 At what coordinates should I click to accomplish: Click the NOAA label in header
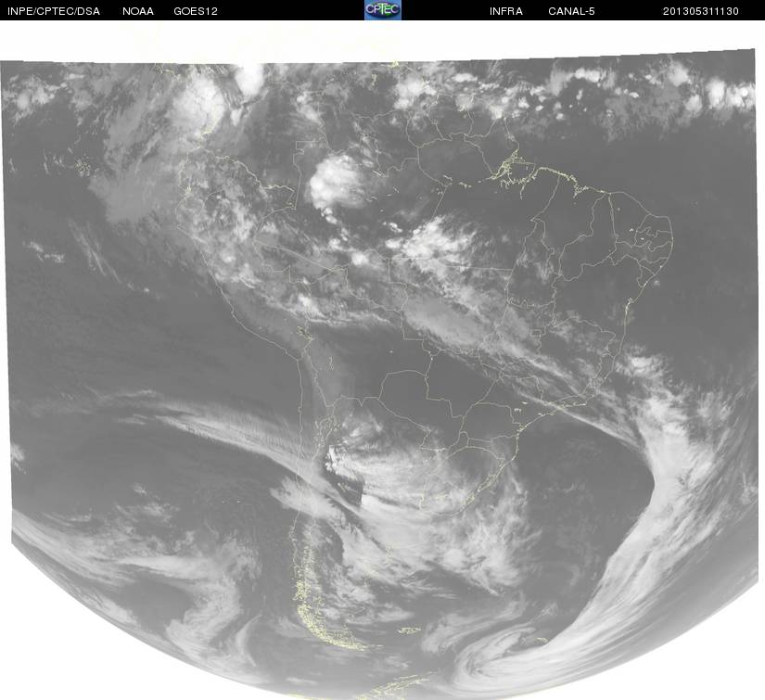138,11
